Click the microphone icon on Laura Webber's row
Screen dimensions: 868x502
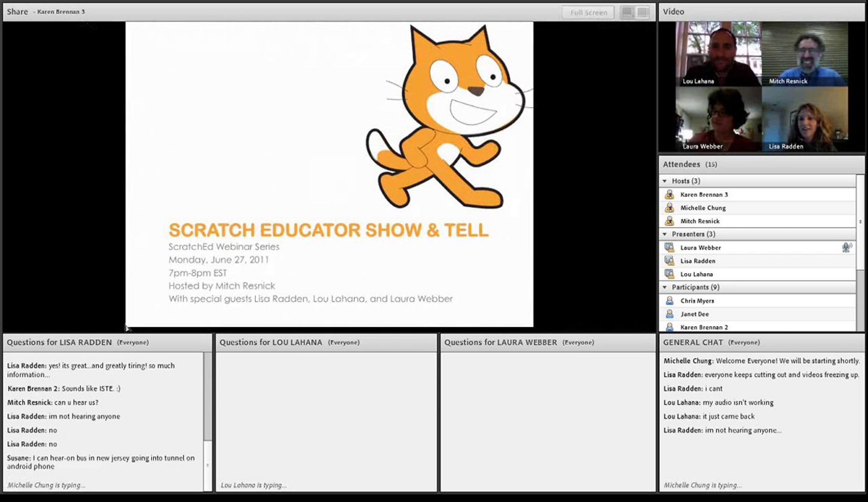coord(847,247)
